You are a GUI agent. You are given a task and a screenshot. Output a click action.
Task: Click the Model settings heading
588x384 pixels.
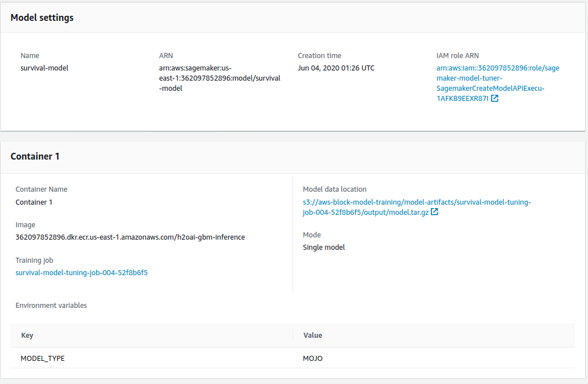coord(42,17)
